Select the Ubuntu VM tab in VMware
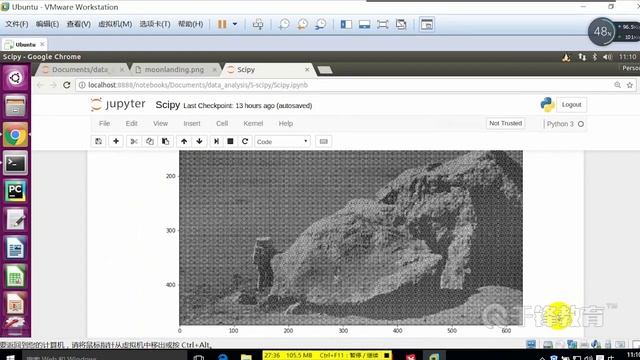 point(24,44)
